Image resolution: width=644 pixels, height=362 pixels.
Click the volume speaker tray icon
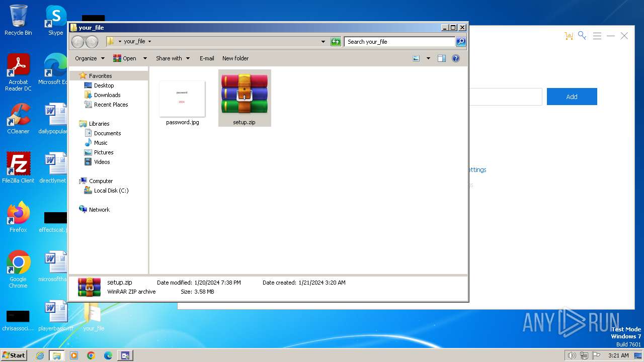[572, 355]
